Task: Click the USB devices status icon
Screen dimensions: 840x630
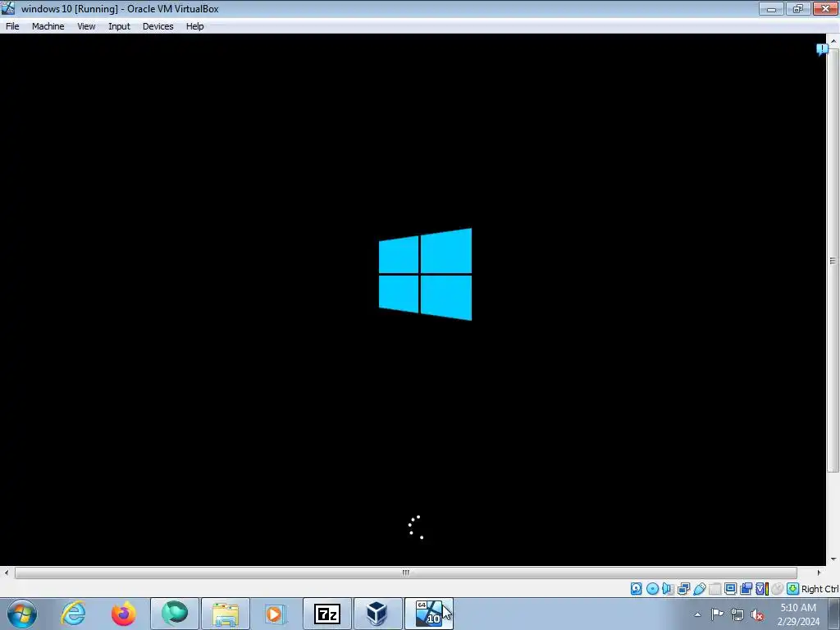Action: tap(699, 589)
